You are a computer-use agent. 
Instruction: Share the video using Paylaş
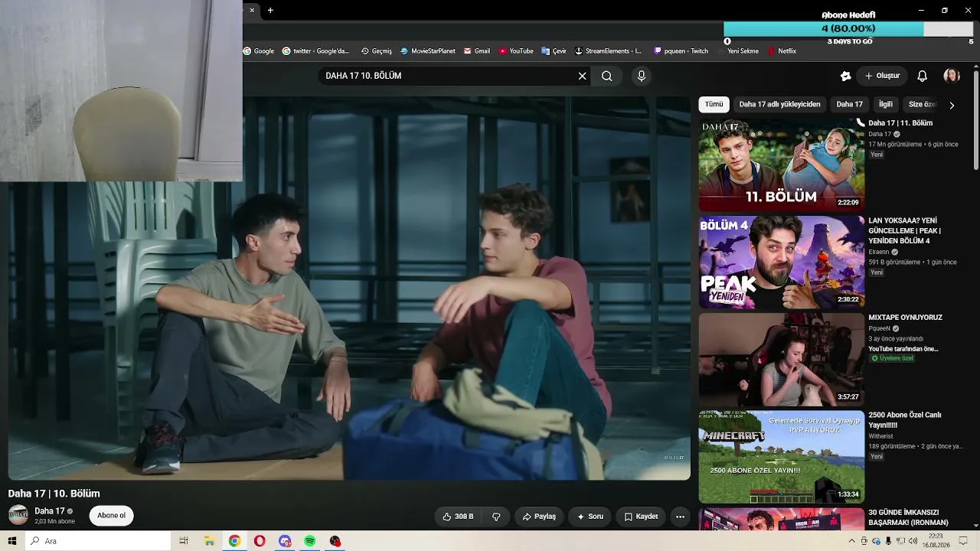tap(539, 517)
